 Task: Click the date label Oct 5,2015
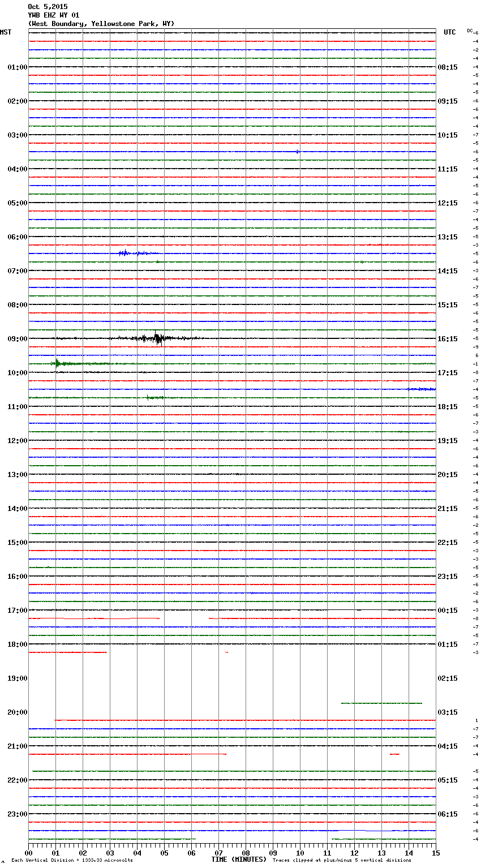[x=48, y=7]
